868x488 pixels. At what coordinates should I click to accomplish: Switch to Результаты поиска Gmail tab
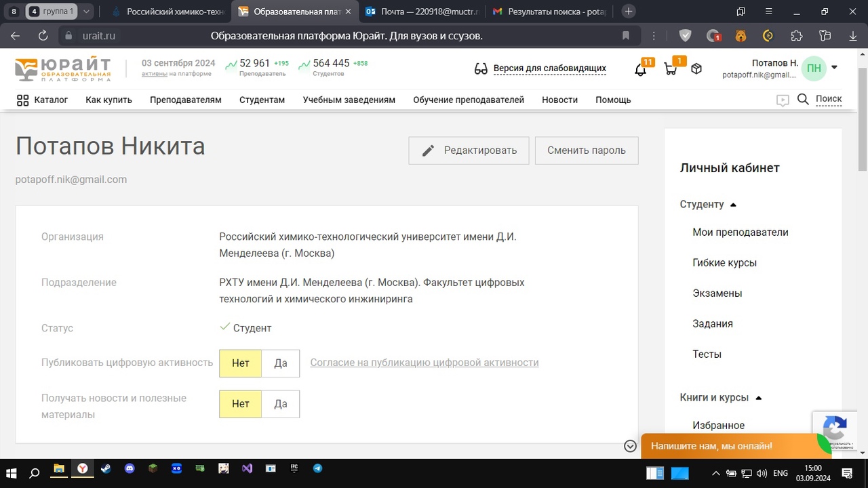(x=549, y=12)
